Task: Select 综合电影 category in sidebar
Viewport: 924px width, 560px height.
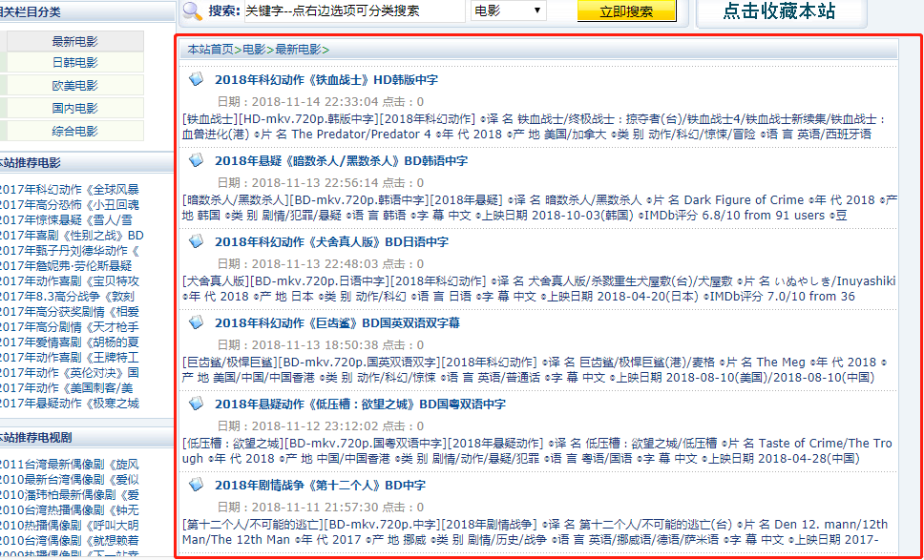Action: (74, 131)
